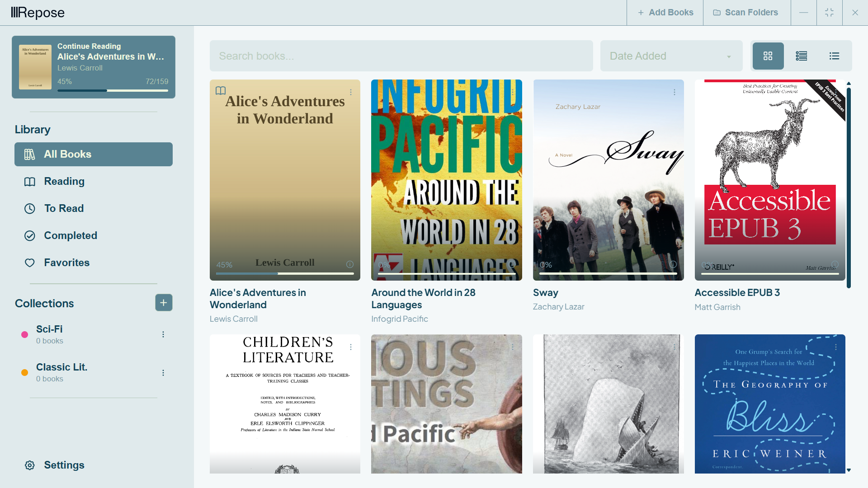Click the Scan Folders button

[x=746, y=13]
